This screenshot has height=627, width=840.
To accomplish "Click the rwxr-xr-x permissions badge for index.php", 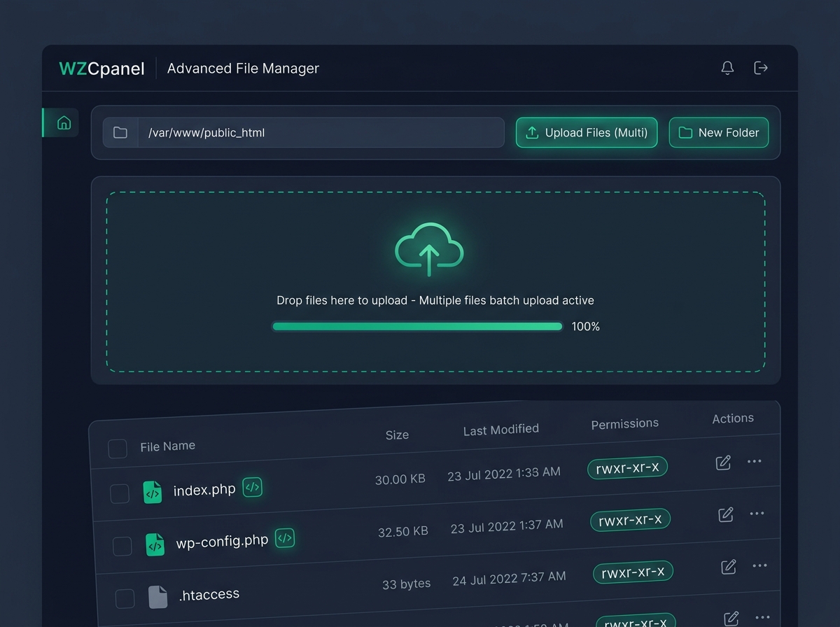I will point(627,468).
